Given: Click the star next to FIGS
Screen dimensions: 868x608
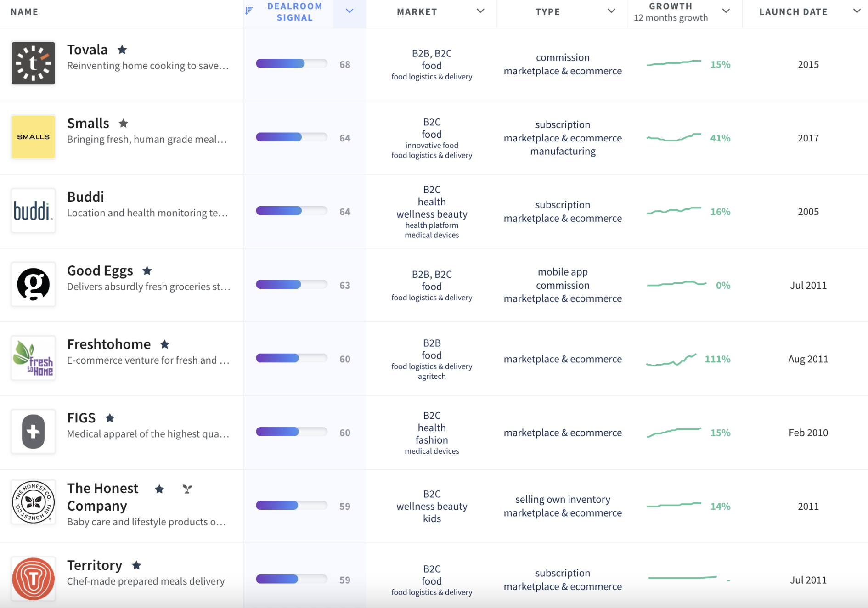Looking at the screenshot, I should tap(110, 418).
